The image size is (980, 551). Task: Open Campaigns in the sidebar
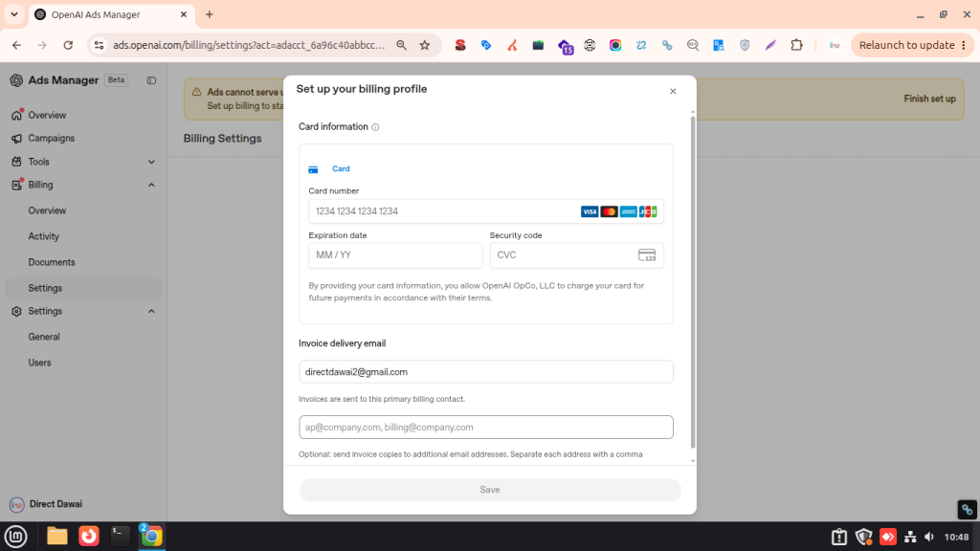tap(52, 138)
